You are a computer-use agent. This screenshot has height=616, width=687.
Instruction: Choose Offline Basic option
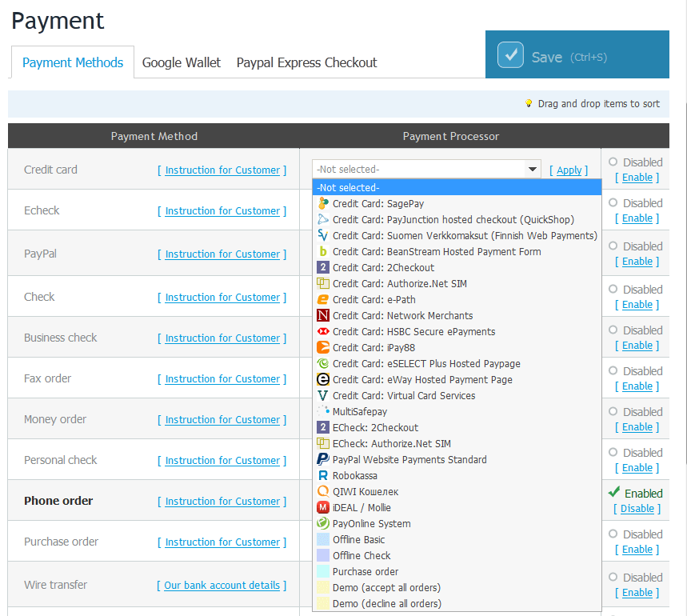pyautogui.click(x=457, y=539)
